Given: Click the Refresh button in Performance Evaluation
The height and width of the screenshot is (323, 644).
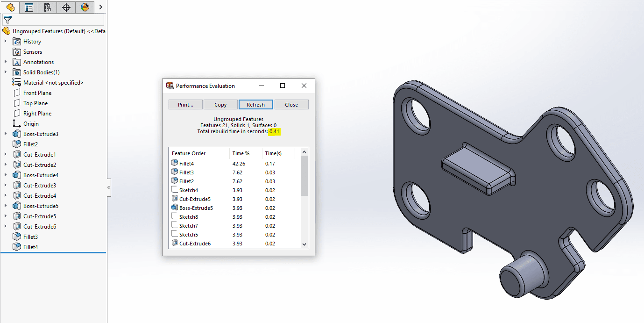Looking at the screenshot, I should (x=255, y=104).
